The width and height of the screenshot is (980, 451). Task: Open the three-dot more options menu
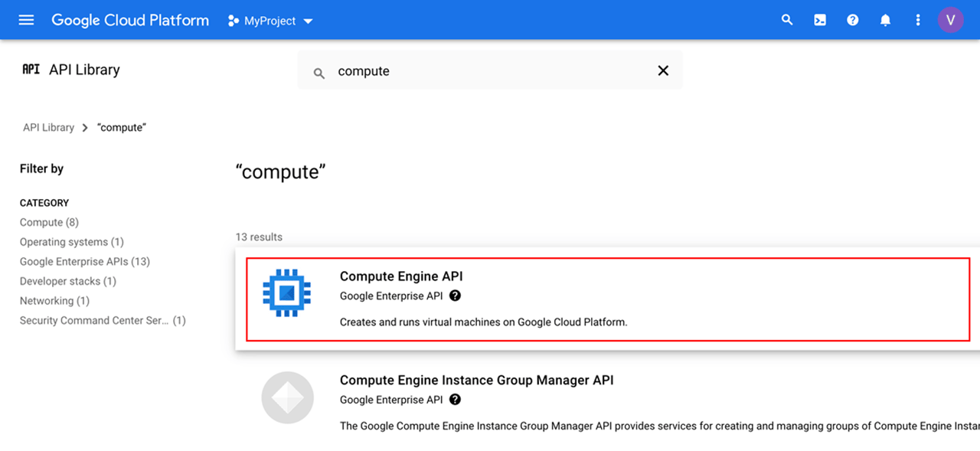(x=918, y=20)
